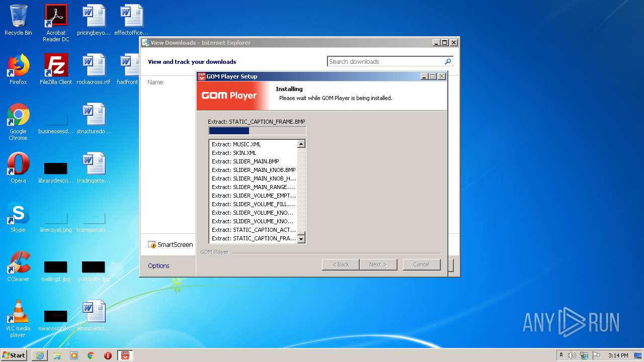Select the Acrobat Reader DC shortcut
This screenshot has width=644, height=362.
[56, 23]
